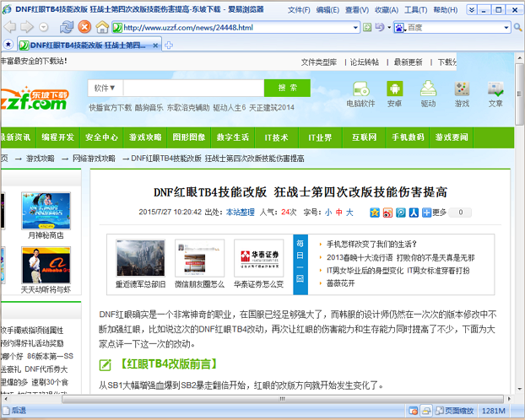
Task: Open the 查看(V) menu
Action: (x=357, y=10)
